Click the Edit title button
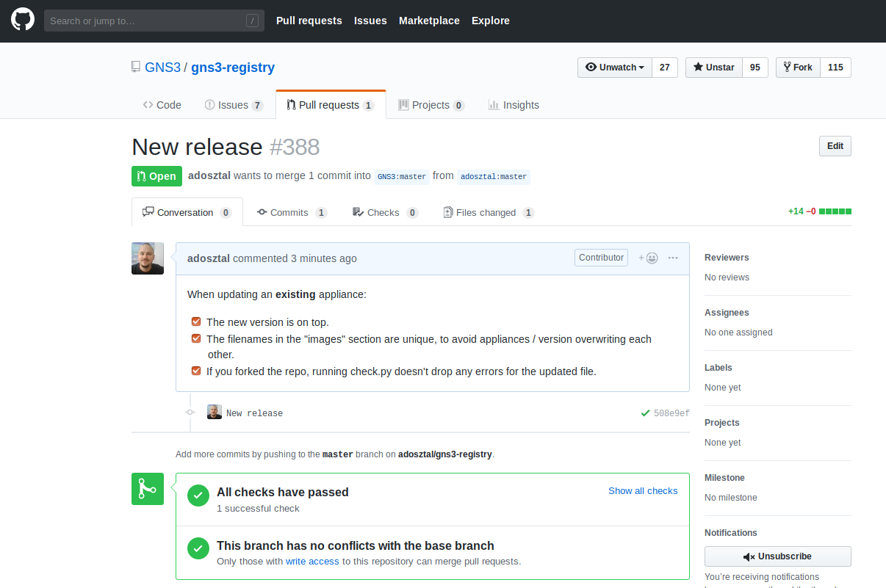886x588 pixels. pos(835,146)
